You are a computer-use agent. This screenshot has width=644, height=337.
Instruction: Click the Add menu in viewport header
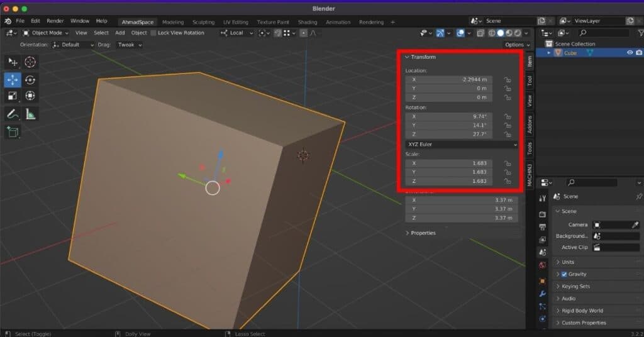119,33
